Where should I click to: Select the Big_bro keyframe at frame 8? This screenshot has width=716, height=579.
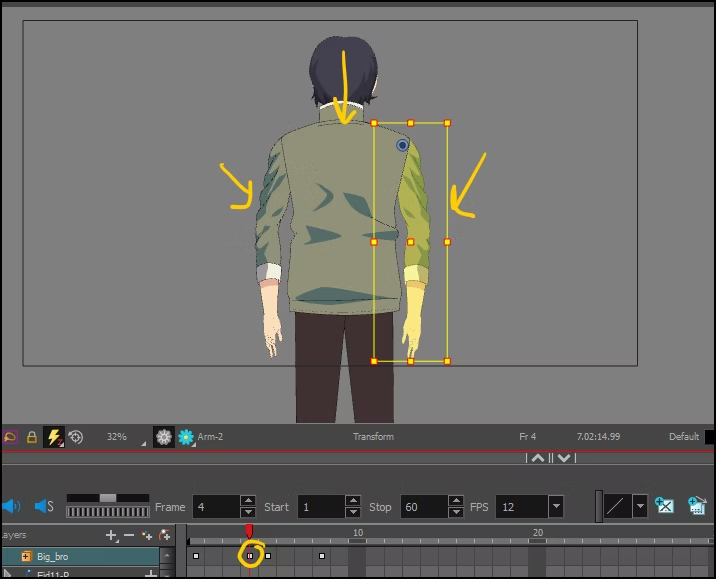point(322,556)
